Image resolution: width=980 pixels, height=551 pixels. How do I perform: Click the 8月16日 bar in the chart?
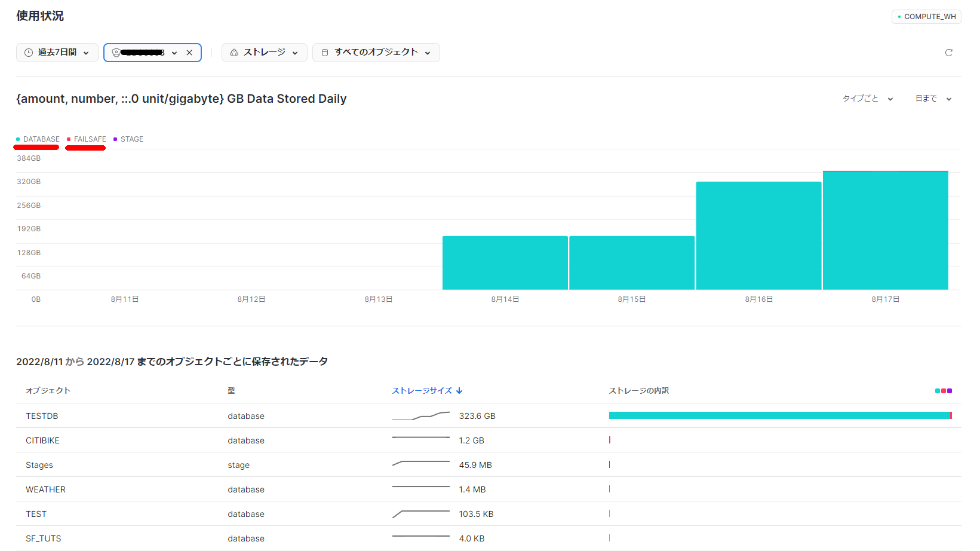click(758, 235)
